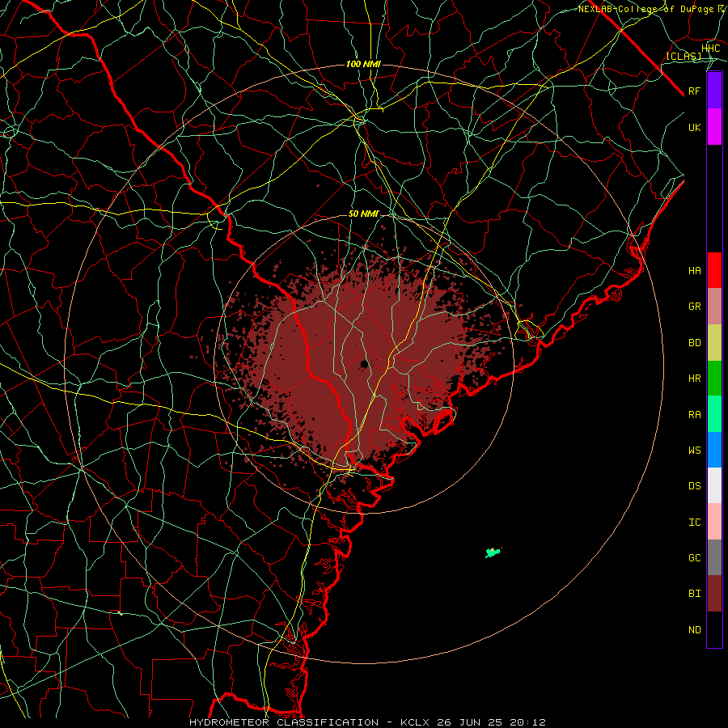Viewport: 728px width, 728px height.
Task: Click the GC gray color swatch
Action: coord(714,557)
